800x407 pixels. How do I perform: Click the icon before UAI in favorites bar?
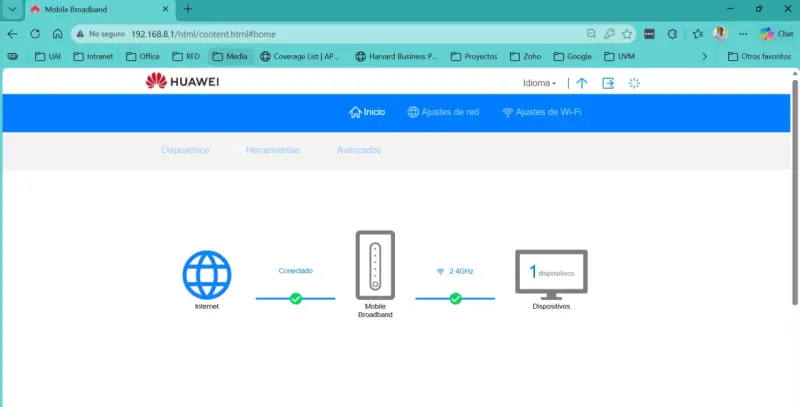(x=13, y=56)
